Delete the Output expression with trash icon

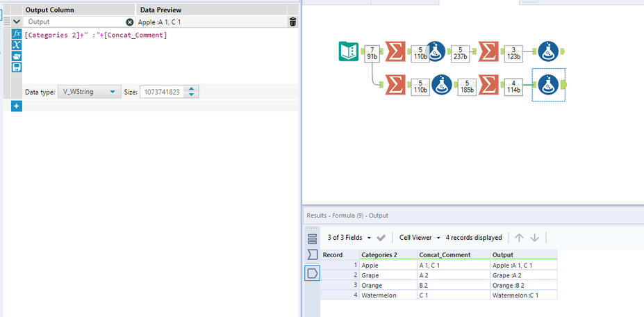point(293,22)
